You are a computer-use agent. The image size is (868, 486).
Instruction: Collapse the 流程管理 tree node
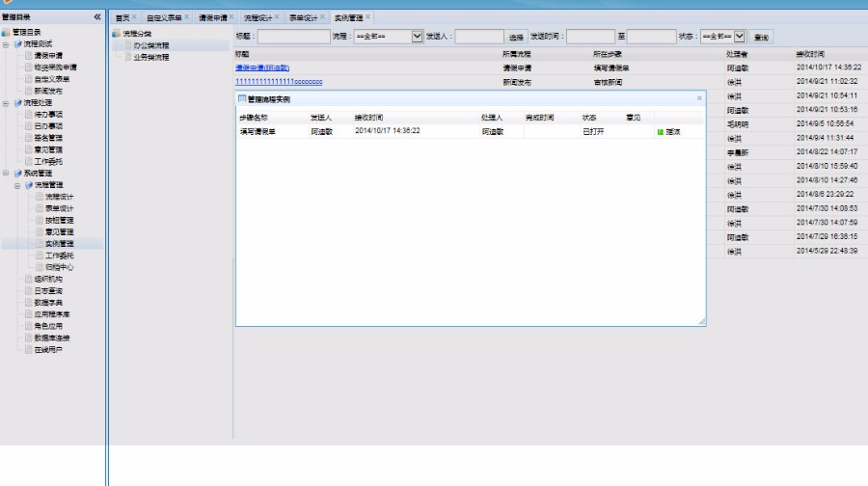coord(17,185)
